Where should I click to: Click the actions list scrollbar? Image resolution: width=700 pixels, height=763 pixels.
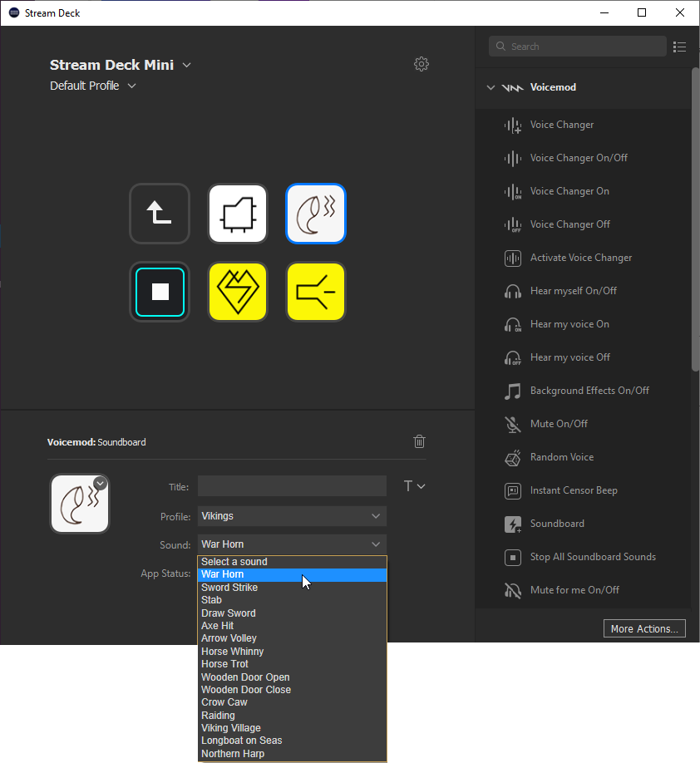(695, 220)
